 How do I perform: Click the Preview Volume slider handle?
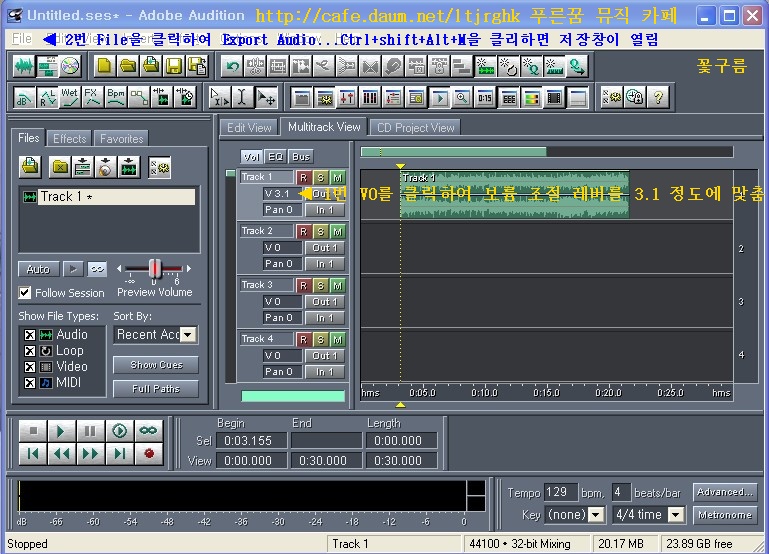pos(155,269)
